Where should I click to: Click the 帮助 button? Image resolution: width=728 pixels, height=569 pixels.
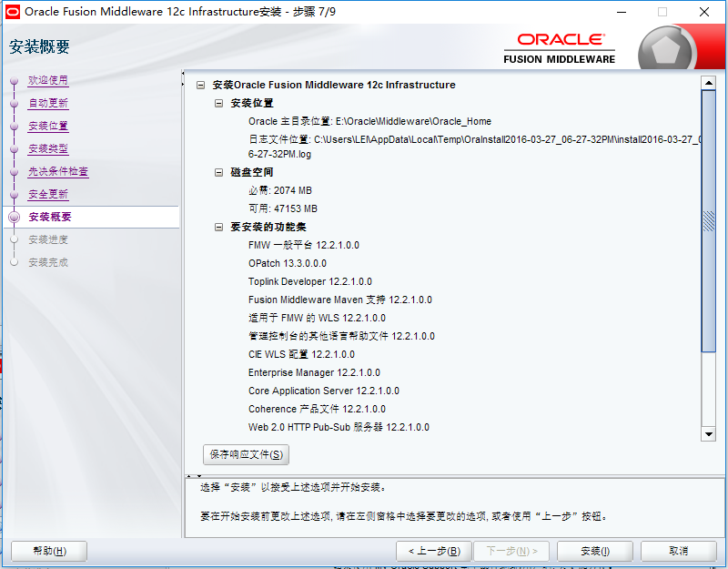click(48, 551)
